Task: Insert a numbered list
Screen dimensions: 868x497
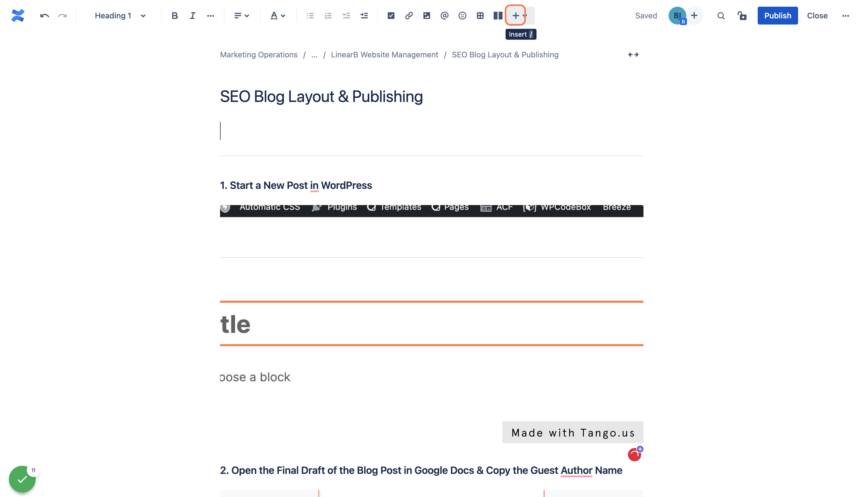Action: [328, 16]
